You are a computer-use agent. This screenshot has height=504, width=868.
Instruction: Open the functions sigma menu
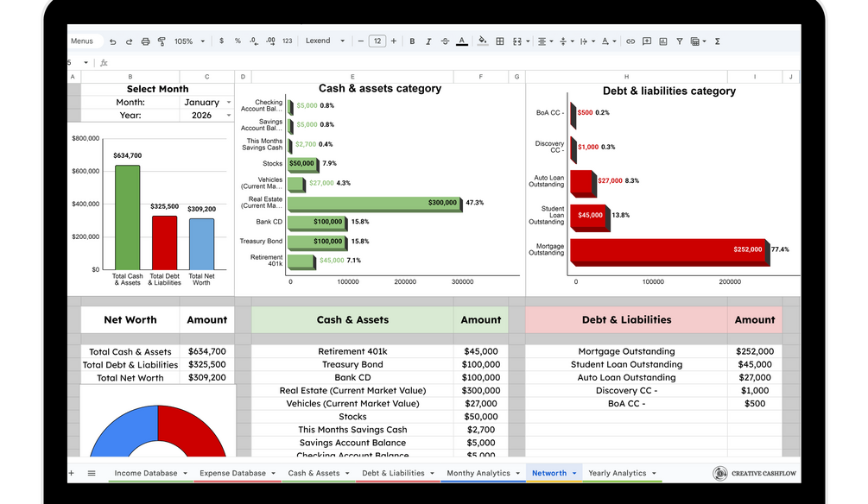point(718,41)
